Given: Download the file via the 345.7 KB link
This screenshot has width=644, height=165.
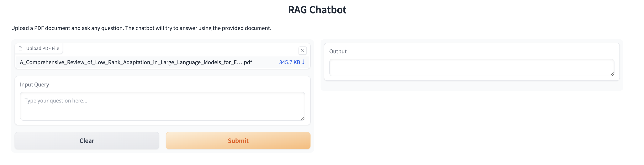Looking at the screenshot, I should [290, 62].
